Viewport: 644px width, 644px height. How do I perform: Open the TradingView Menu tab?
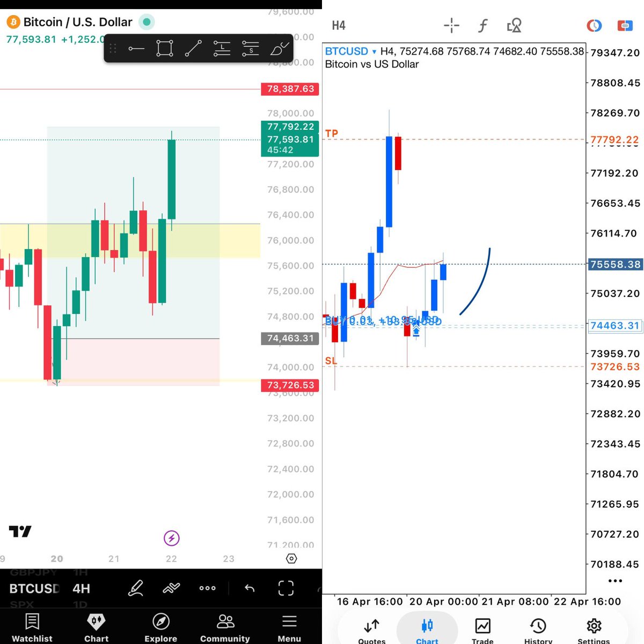coord(289,628)
